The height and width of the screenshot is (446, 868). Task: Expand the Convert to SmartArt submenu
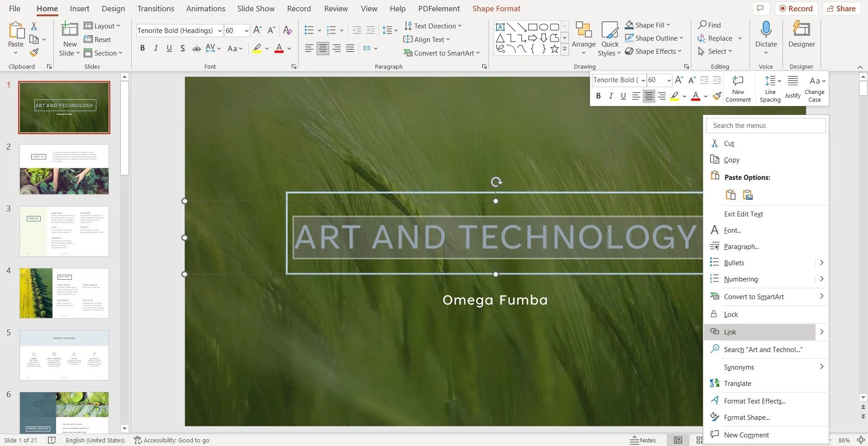(754, 296)
